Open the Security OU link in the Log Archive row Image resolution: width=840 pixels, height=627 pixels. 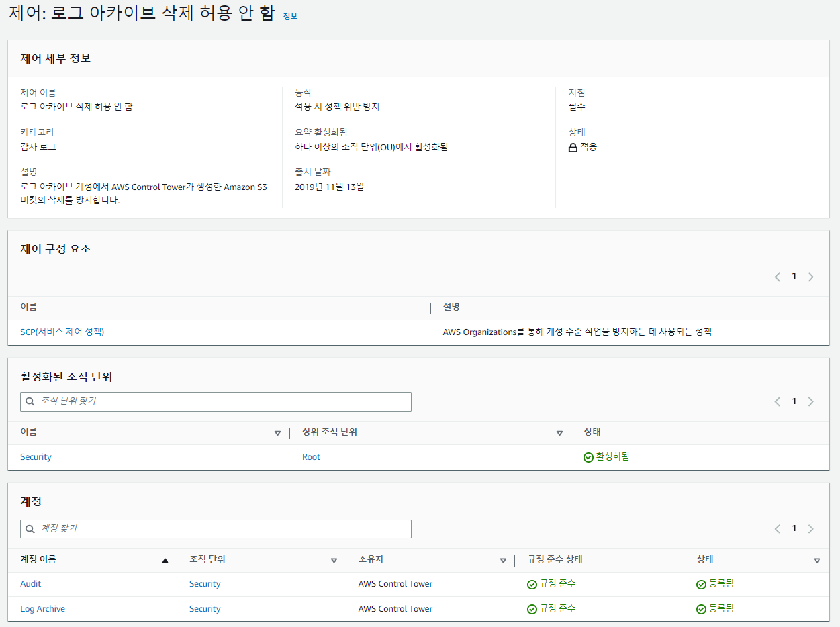(205, 609)
